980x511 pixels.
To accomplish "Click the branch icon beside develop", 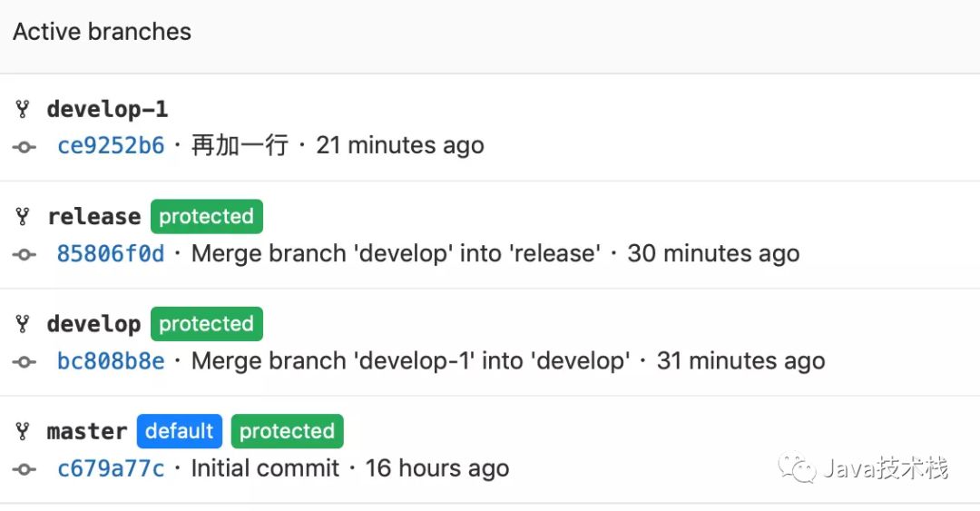I will pyautogui.click(x=24, y=324).
